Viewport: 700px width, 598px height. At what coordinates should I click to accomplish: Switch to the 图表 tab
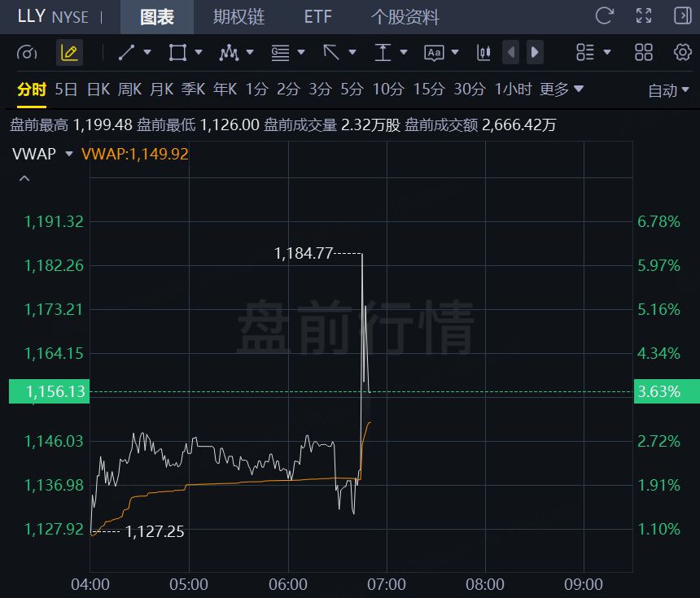(x=157, y=17)
